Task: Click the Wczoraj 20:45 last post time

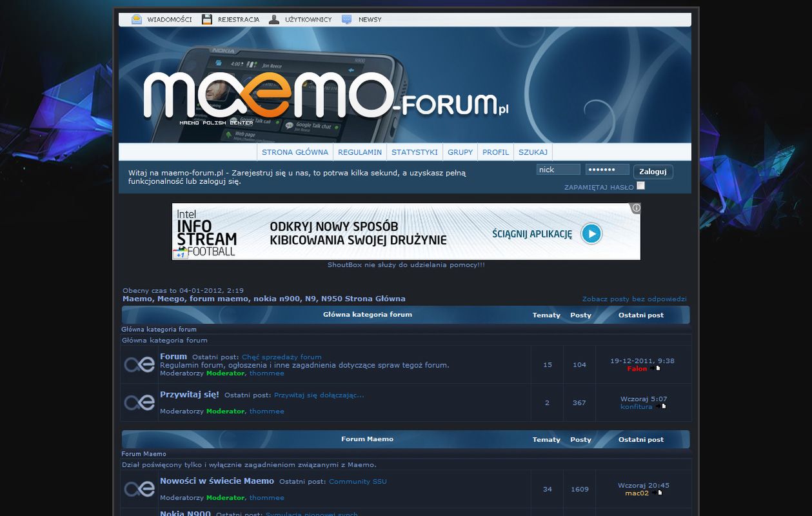Action: [x=644, y=485]
